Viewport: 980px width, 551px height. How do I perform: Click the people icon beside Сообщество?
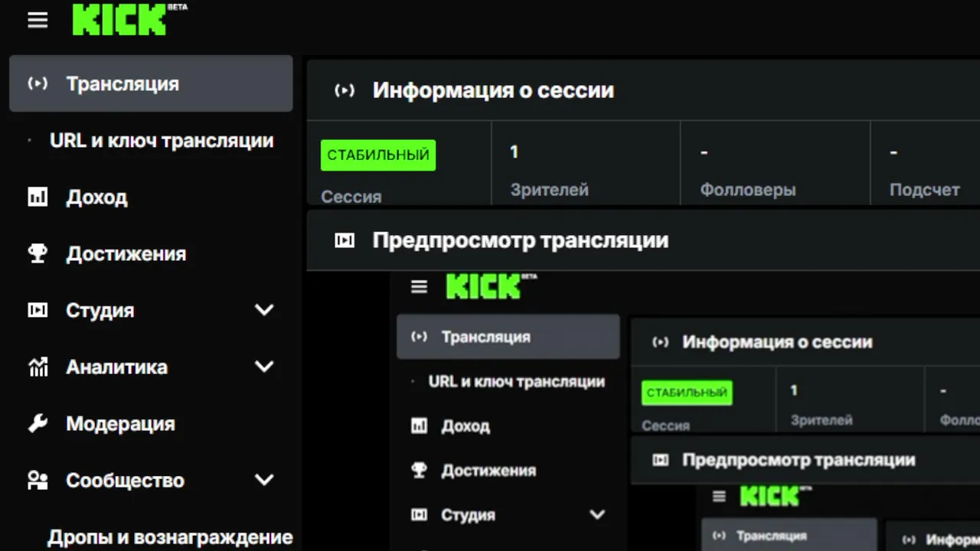point(38,481)
